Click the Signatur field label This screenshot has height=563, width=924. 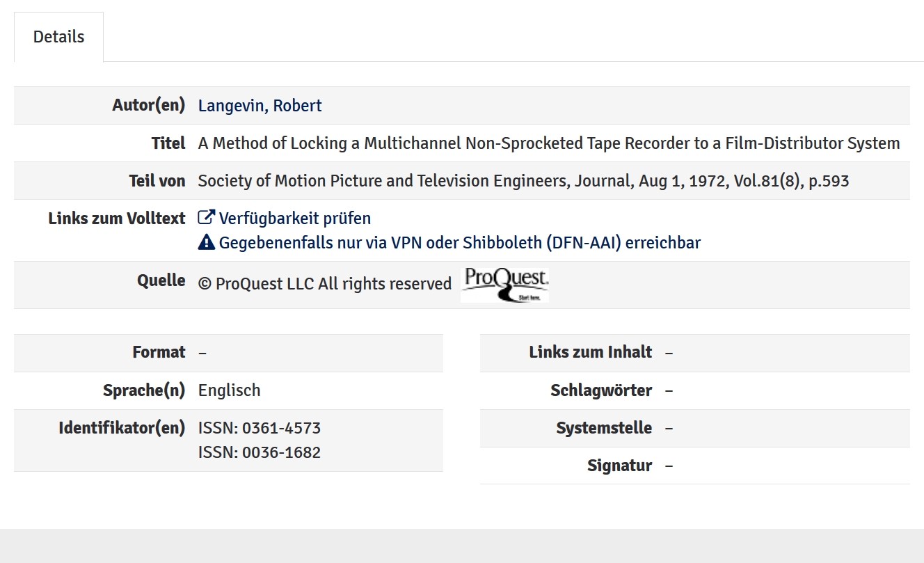[619, 466]
